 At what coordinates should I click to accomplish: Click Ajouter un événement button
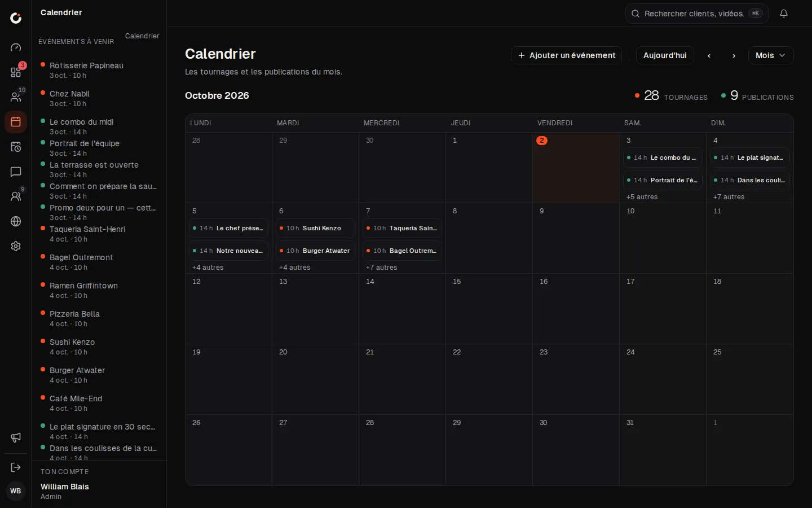coord(566,55)
